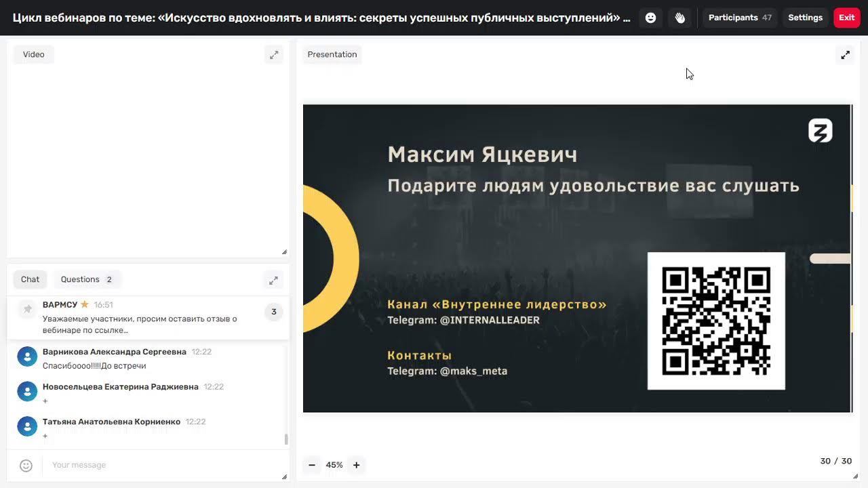Open Settings
The width and height of the screenshot is (868, 488).
805,18
